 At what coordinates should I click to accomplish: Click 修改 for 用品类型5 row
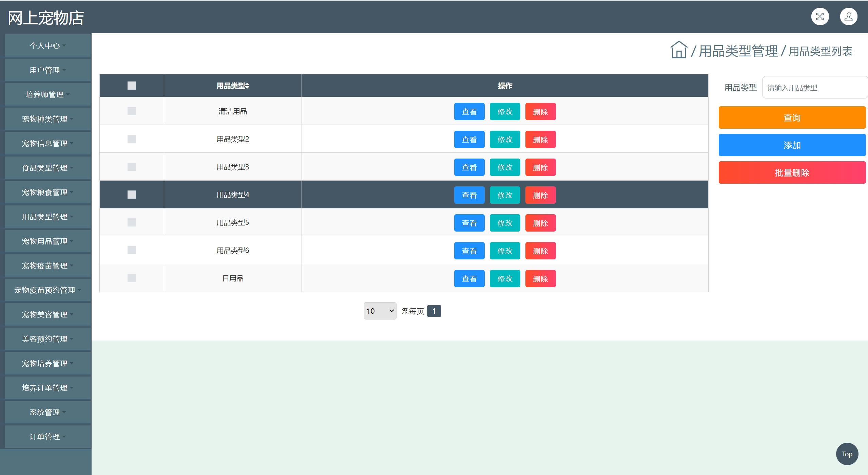pos(504,223)
